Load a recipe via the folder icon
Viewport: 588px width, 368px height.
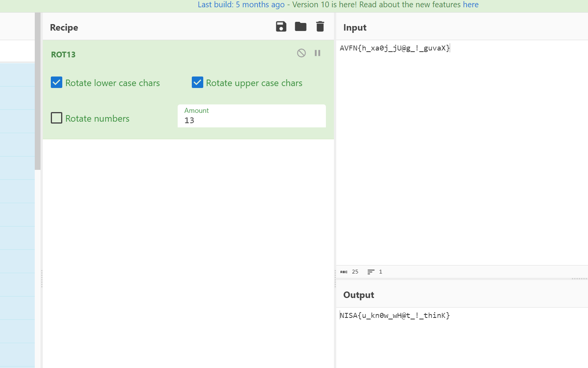tap(301, 26)
